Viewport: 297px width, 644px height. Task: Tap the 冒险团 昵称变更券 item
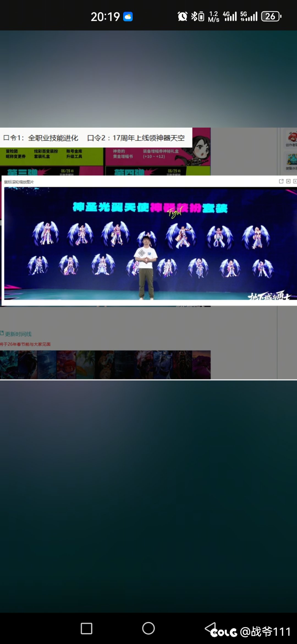(x=16, y=154)
